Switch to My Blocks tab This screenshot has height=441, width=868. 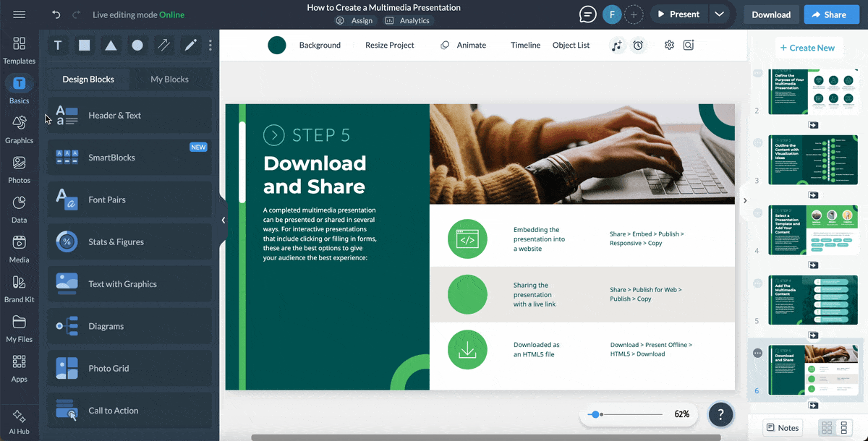tap(169, 80)
